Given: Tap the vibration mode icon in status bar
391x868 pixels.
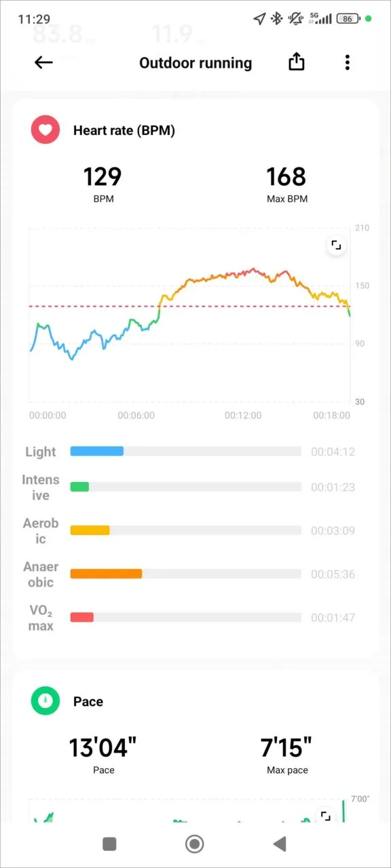Looking at the screenshot, I should (x=295, y=19).
